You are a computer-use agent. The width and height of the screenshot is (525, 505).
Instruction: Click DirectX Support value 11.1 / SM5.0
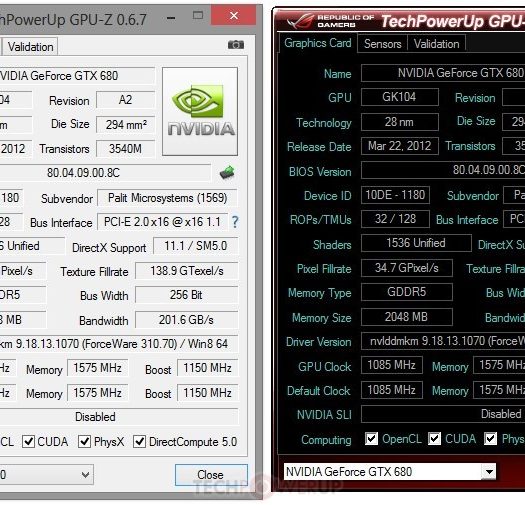coord(196,246)
